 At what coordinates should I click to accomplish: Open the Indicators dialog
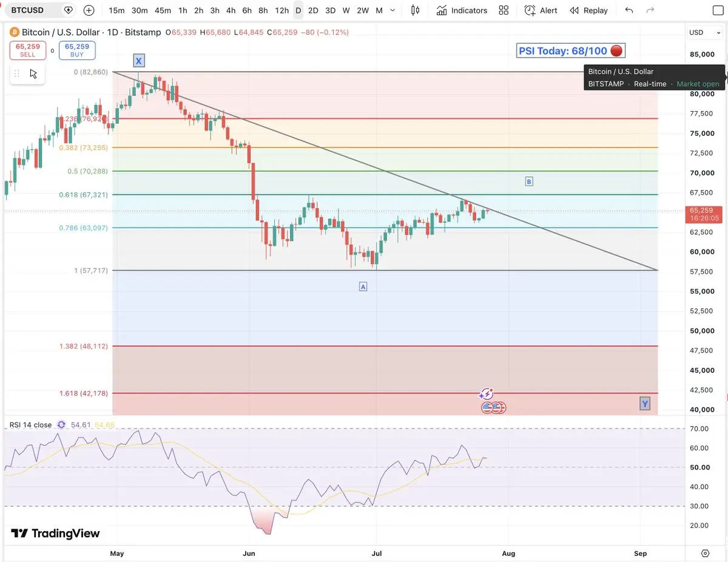pyautogui.click(x=462, y=10)
